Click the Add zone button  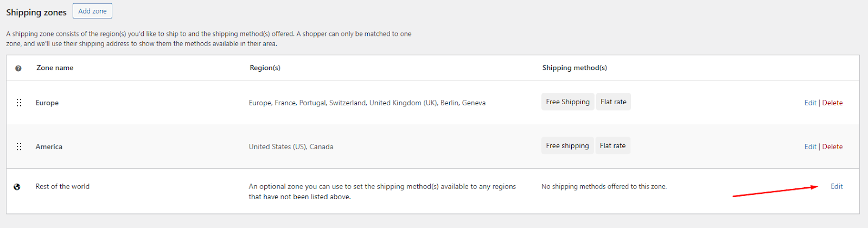(x=92, y=11)
